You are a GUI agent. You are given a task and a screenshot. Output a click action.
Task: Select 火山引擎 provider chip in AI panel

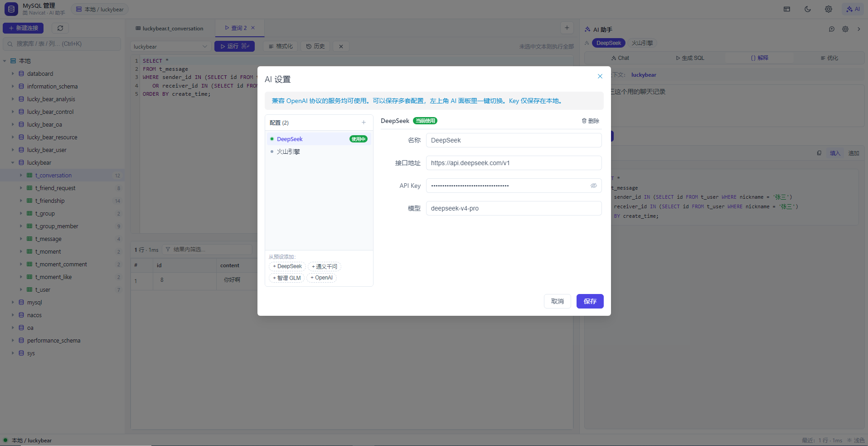click(642, 43)
